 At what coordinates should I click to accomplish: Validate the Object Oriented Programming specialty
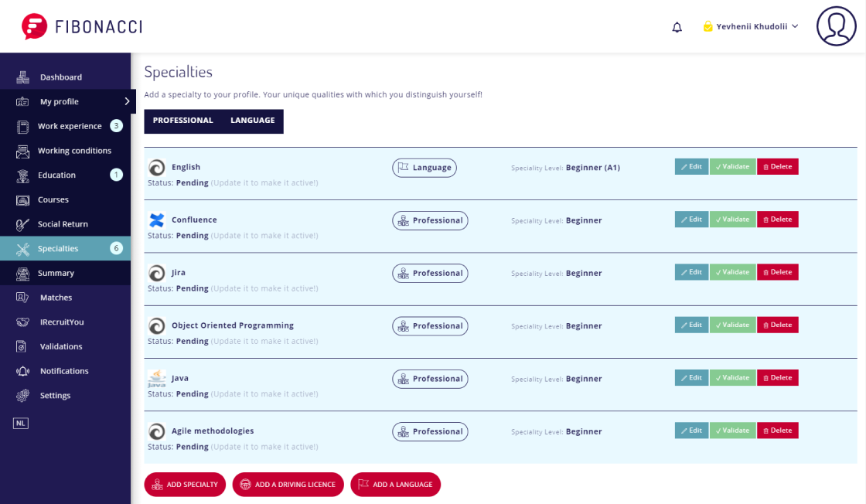pyautogui.click(x=732, y=325)
